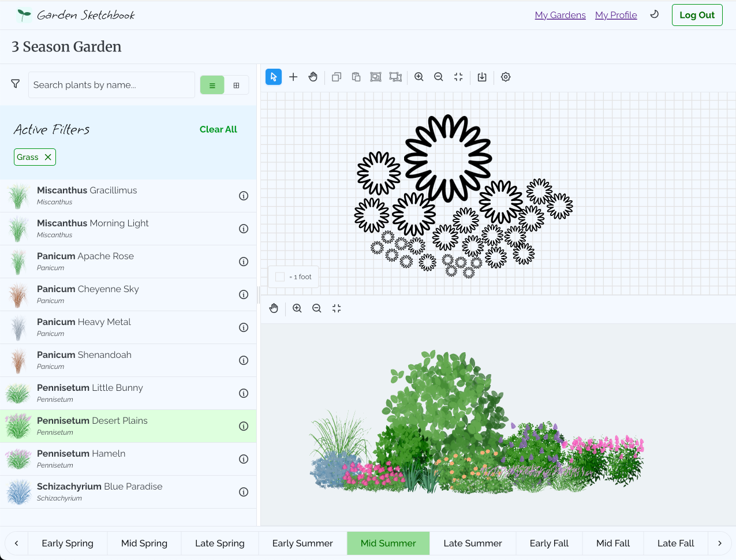Duplicate the selection using the copy icon
Viewport: 736px width, 560px height.
337,76
